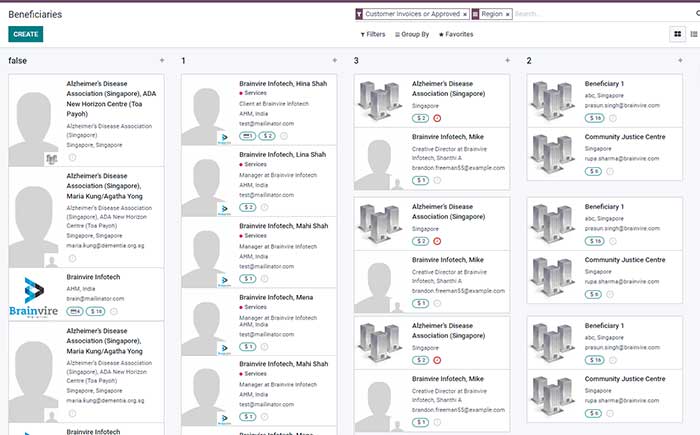
Task: Click red overdue activity icon on first Alzheimer's card
Action: [437, 118]
